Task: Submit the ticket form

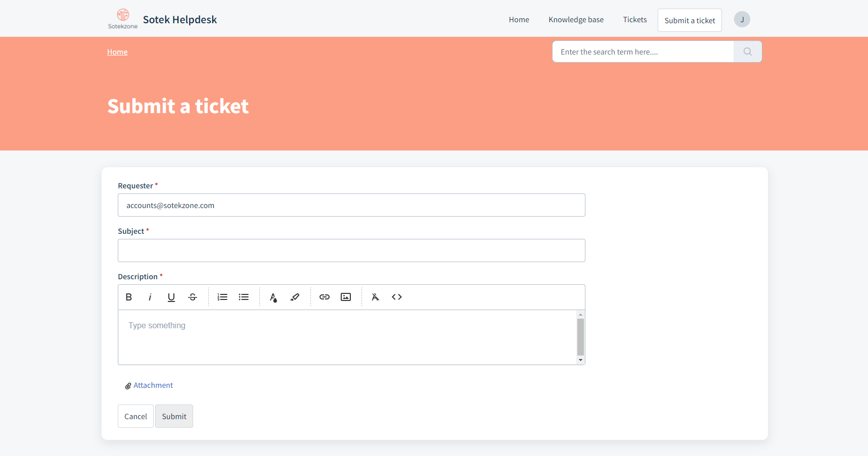Action: tap(174, 416)
